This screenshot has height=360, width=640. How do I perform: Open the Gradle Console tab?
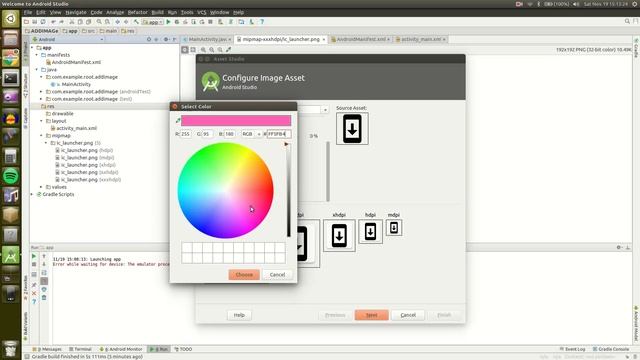pos(611,349)
